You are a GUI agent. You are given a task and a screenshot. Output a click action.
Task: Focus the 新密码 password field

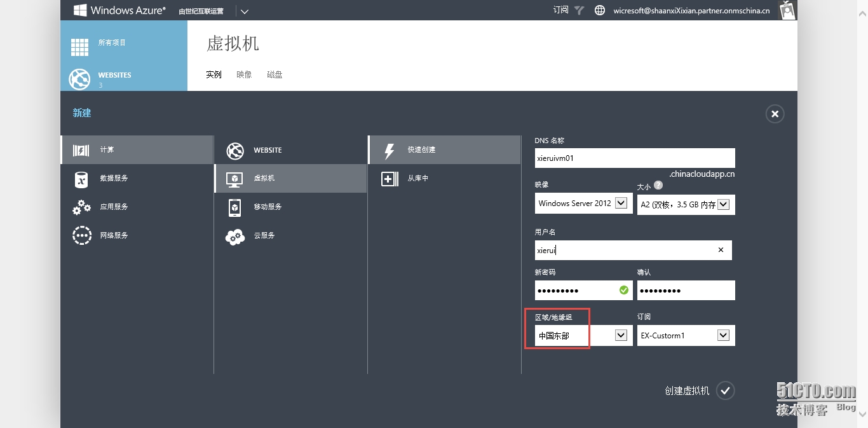(584, 291)
